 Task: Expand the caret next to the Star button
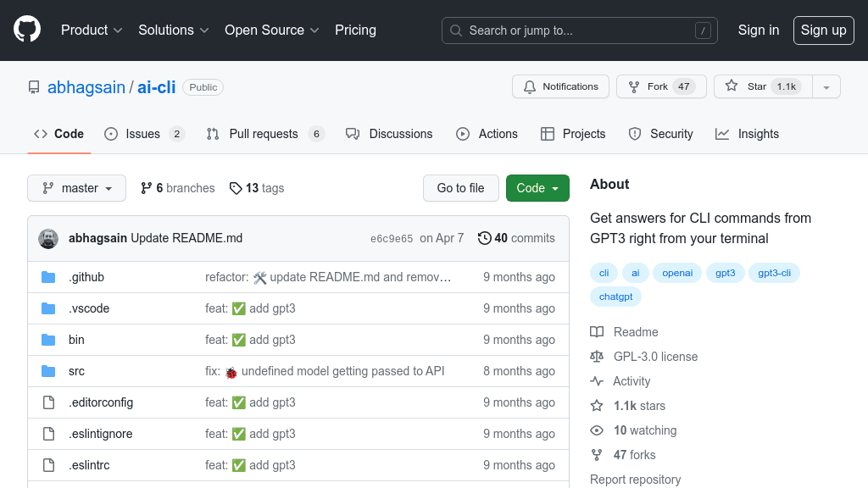(826, 86)
